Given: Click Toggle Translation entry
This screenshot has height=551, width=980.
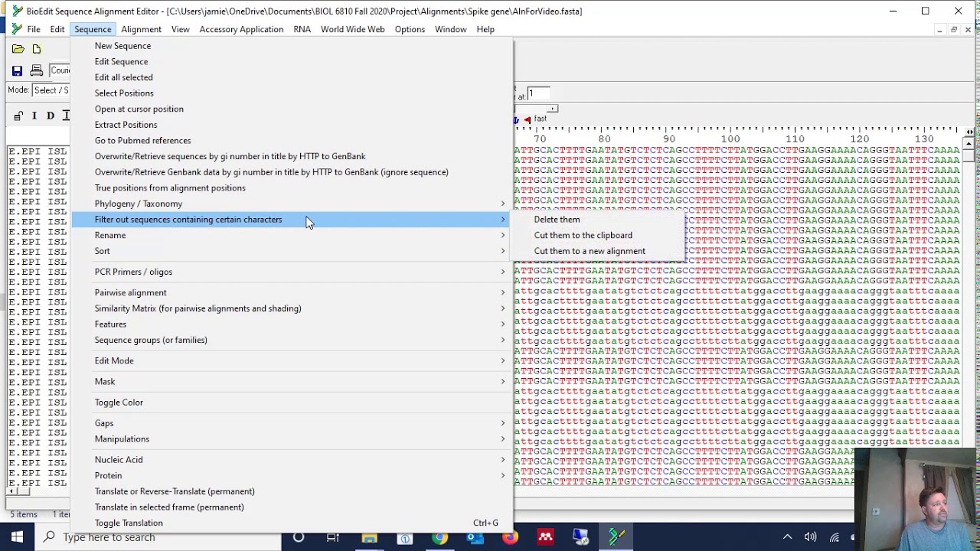Looking at the screenshot, I should tap(292, 523).
